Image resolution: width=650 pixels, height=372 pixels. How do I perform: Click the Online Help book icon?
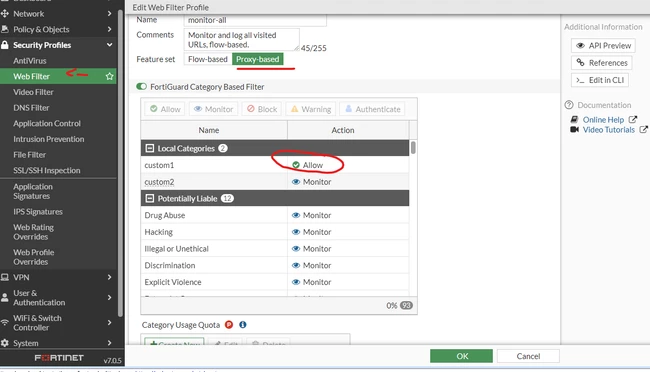tap(574, 119)
